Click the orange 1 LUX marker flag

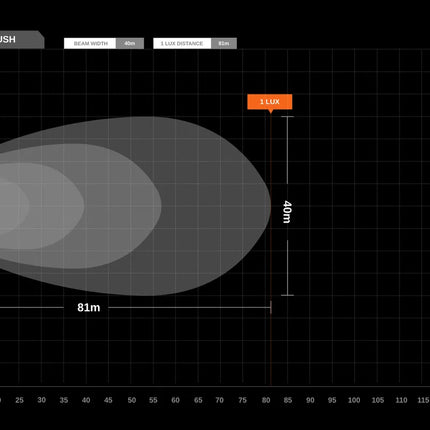tap(270, 102)
